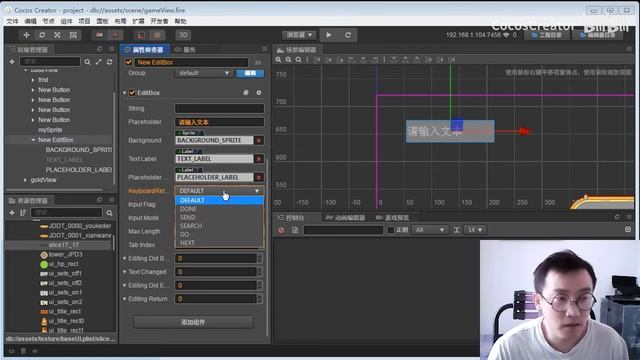Expand the frist node in hierarchy
The height and width of the screenshot is (360, 640).
(x=33, y=80)
